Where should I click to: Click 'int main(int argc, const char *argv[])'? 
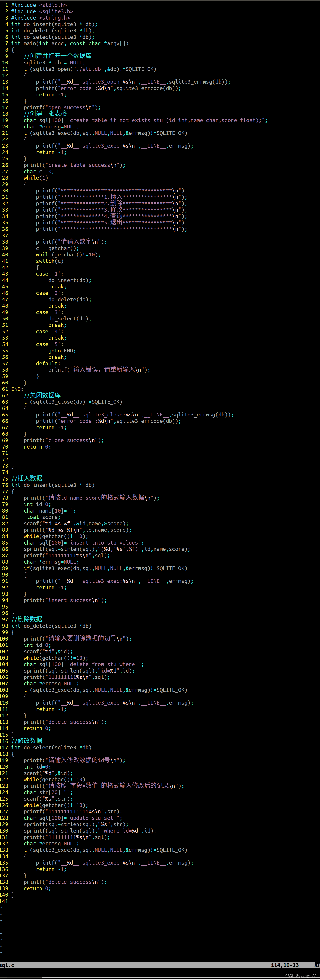click(x=70, y=43)
